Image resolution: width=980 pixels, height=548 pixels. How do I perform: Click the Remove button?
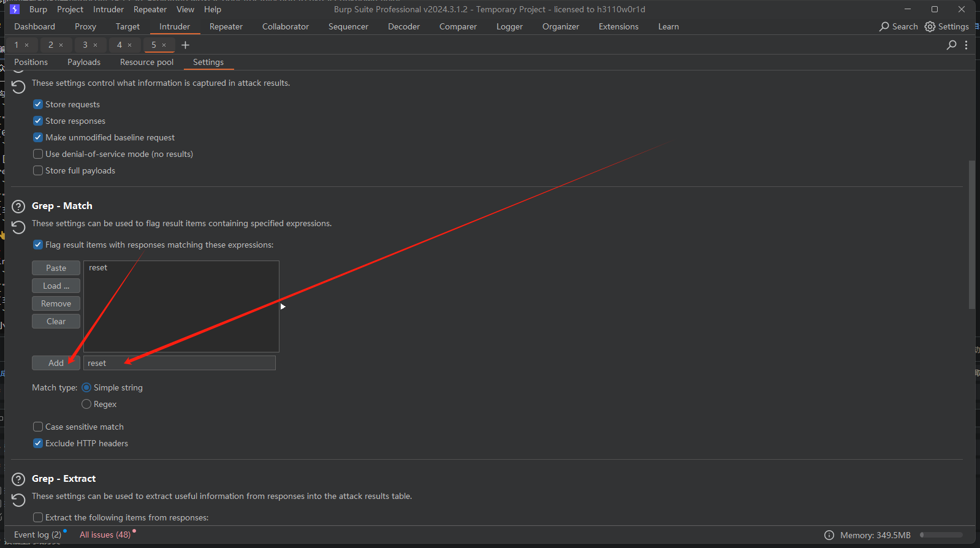pos(56,303)
